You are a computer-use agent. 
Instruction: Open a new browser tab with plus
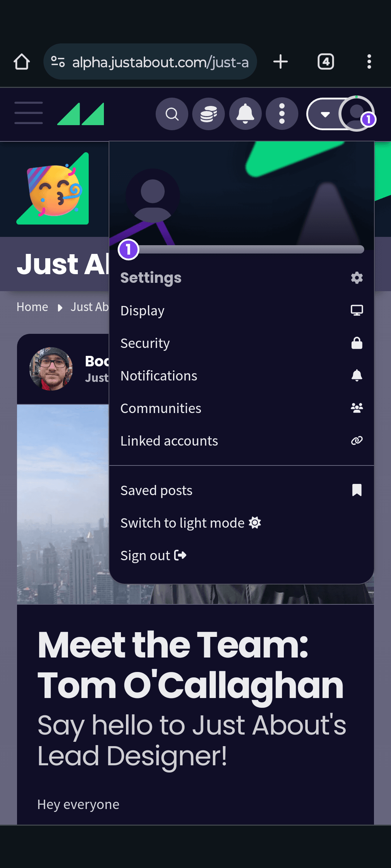tap(281, 61)
